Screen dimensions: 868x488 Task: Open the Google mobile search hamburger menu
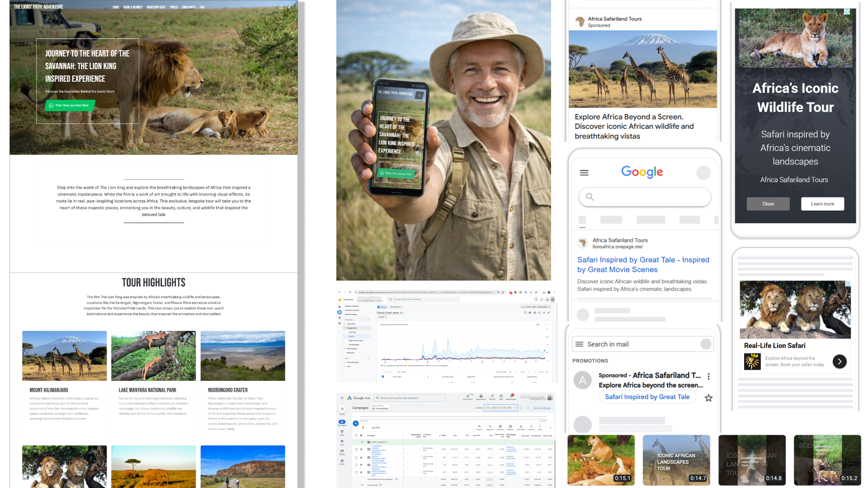tap(584, 173)
